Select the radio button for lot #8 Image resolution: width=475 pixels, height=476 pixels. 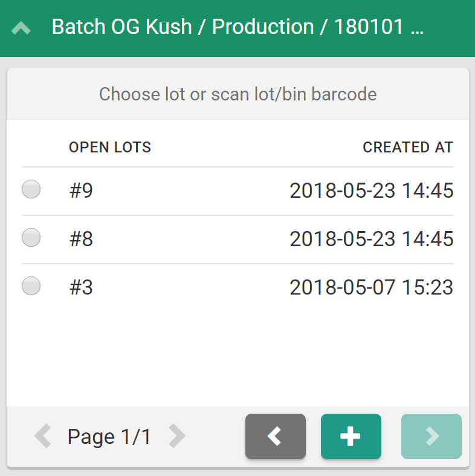31,238
